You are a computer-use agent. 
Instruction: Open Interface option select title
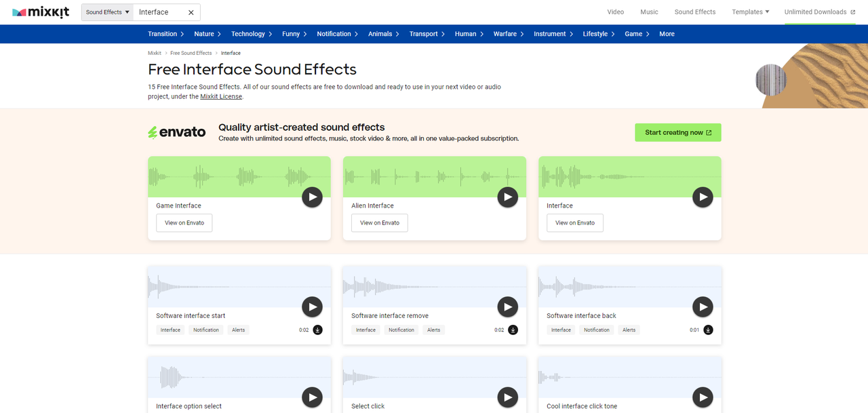(x=189, y=406)
